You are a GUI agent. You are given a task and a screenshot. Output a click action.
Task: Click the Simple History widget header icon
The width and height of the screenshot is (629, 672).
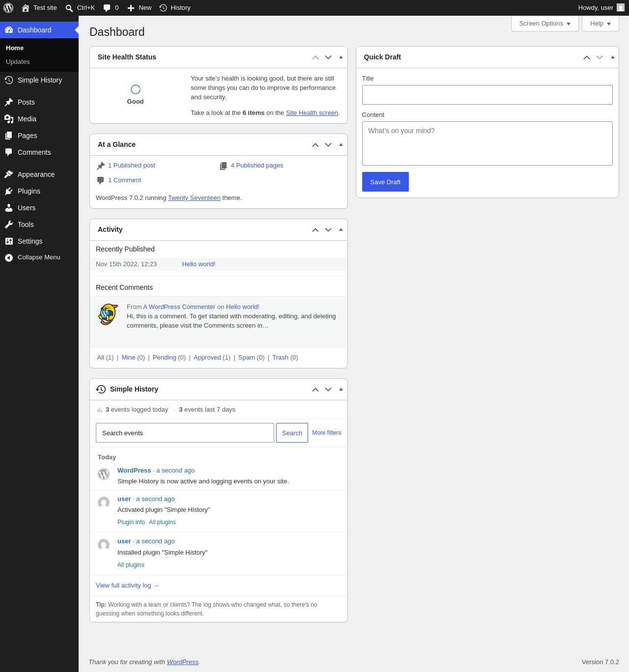tap(101, 389)
